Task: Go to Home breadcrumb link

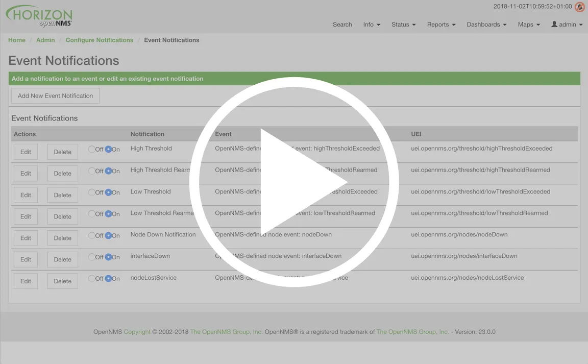Action: [17, 40]
